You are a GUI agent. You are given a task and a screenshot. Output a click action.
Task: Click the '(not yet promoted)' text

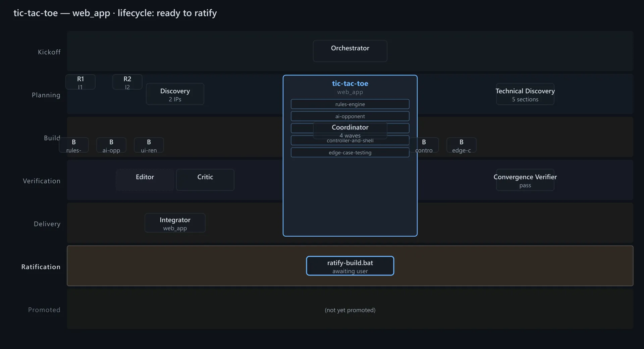tap(350, 310)
